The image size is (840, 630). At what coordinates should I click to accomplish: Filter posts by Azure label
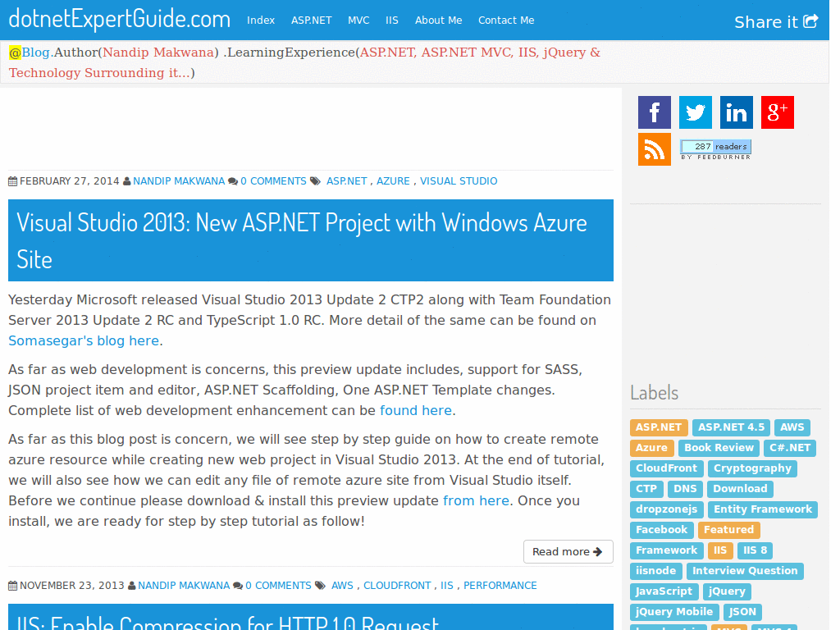651,448
